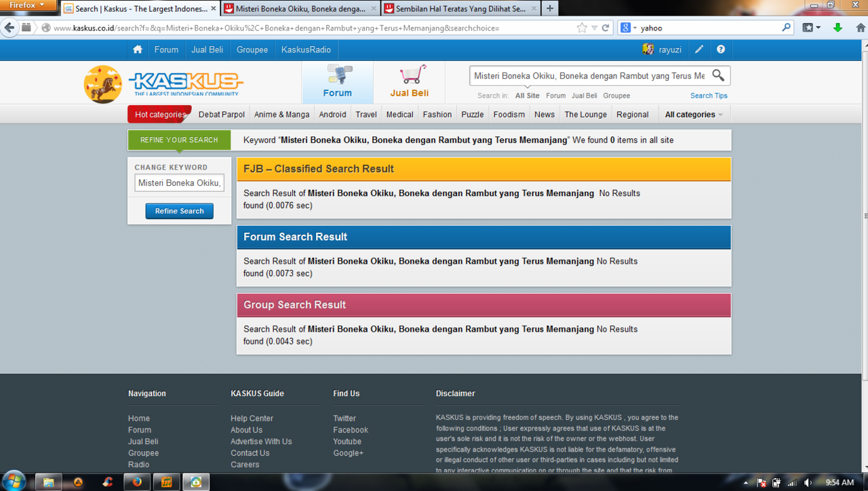Select the Jual Beli cart tab

coord(410,82)
